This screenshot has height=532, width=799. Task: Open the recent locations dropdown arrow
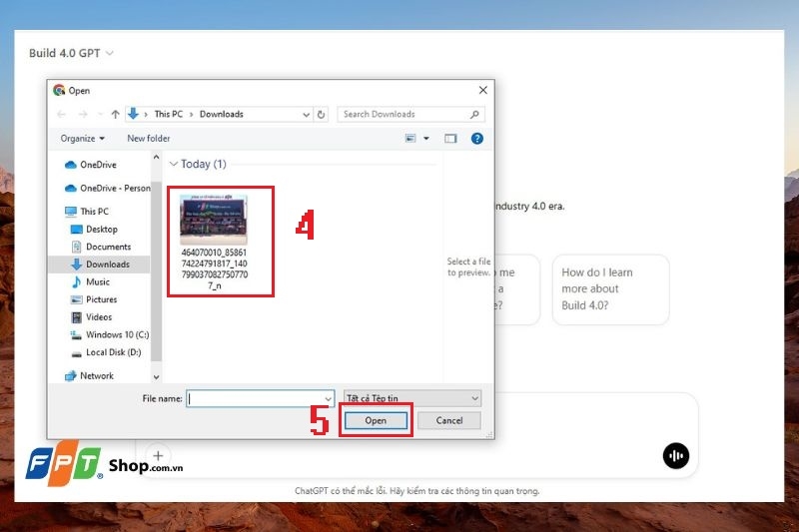click(x=100, y=114)
